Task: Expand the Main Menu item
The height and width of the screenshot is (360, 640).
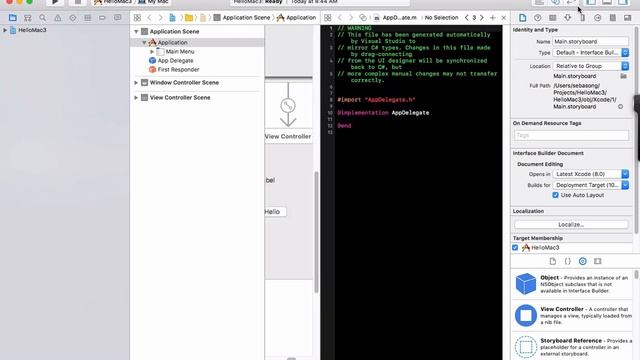Action: coord(152,52)
